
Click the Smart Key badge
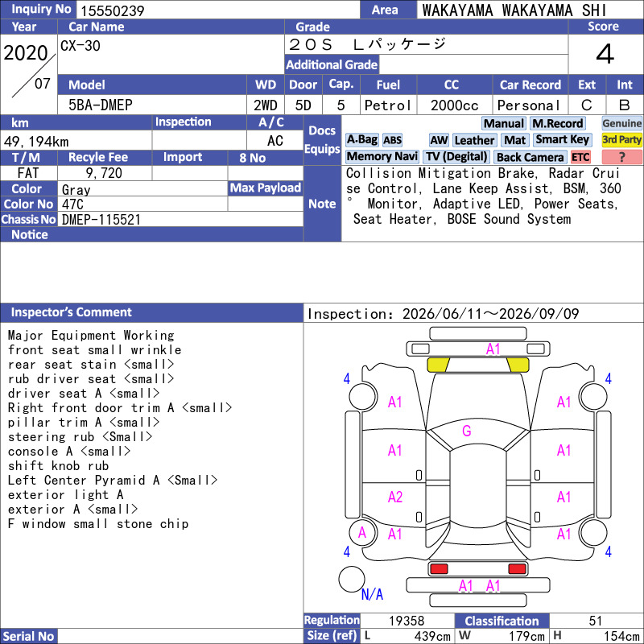(562, 139)
